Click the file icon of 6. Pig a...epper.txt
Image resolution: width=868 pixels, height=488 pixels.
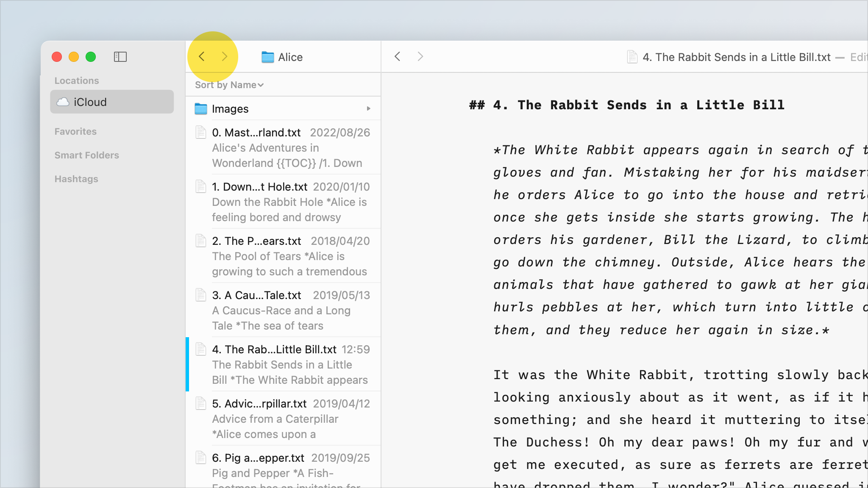[201, 457]
